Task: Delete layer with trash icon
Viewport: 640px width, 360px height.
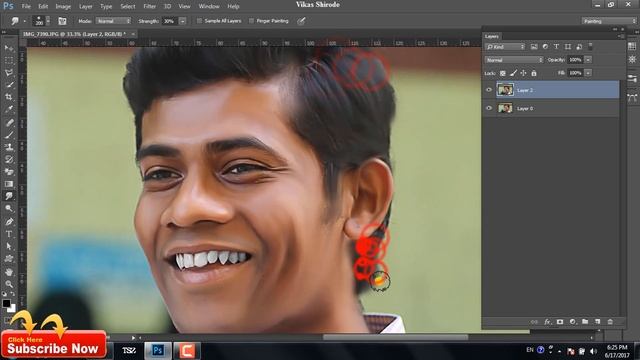Action: click(x=610, y=322)
